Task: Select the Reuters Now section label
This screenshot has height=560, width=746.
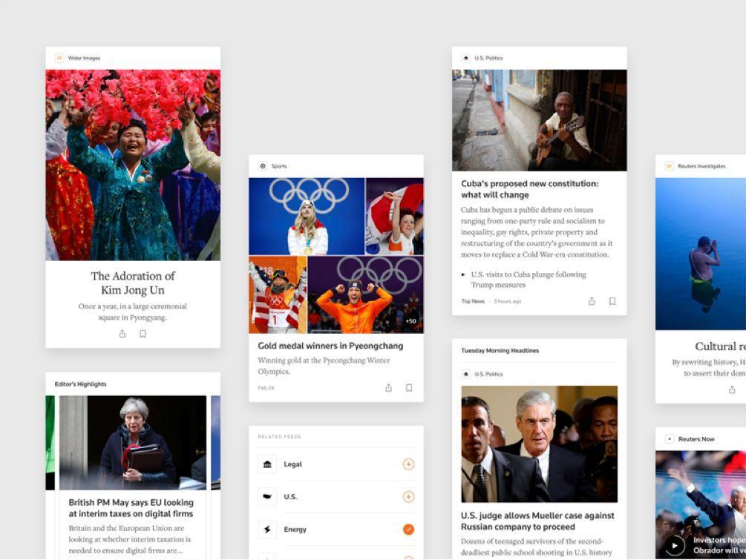Action: click(x=696, y=439)
